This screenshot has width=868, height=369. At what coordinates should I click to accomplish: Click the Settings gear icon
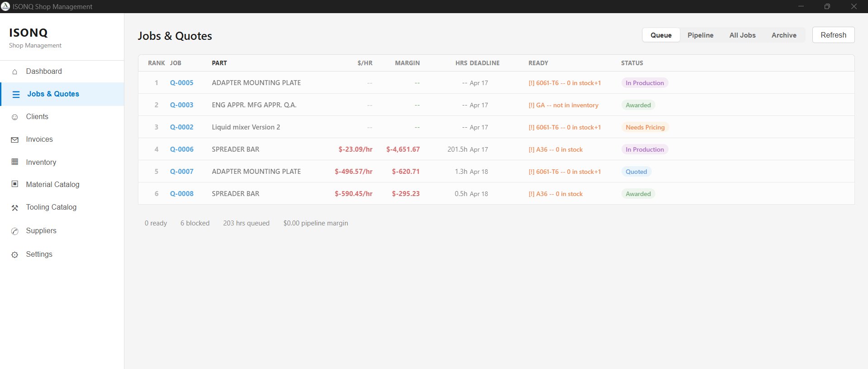[15, 255]
